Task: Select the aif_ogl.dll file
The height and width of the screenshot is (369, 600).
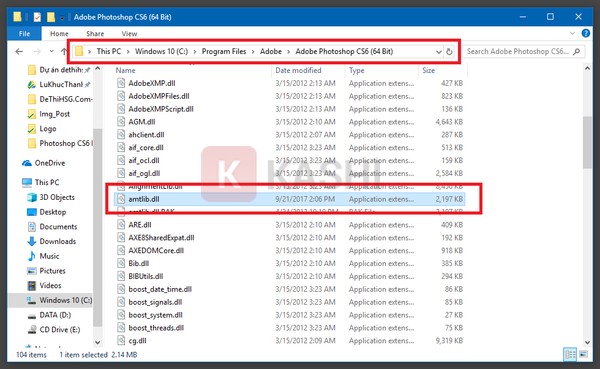Action: 144,173
